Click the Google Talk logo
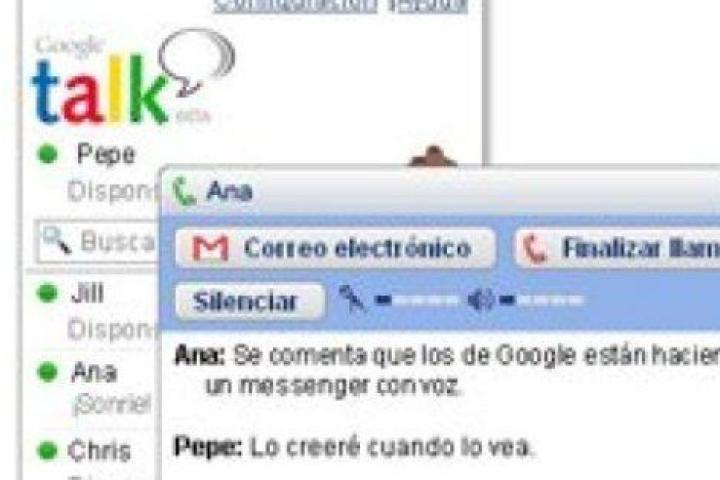 click(133, 77)
